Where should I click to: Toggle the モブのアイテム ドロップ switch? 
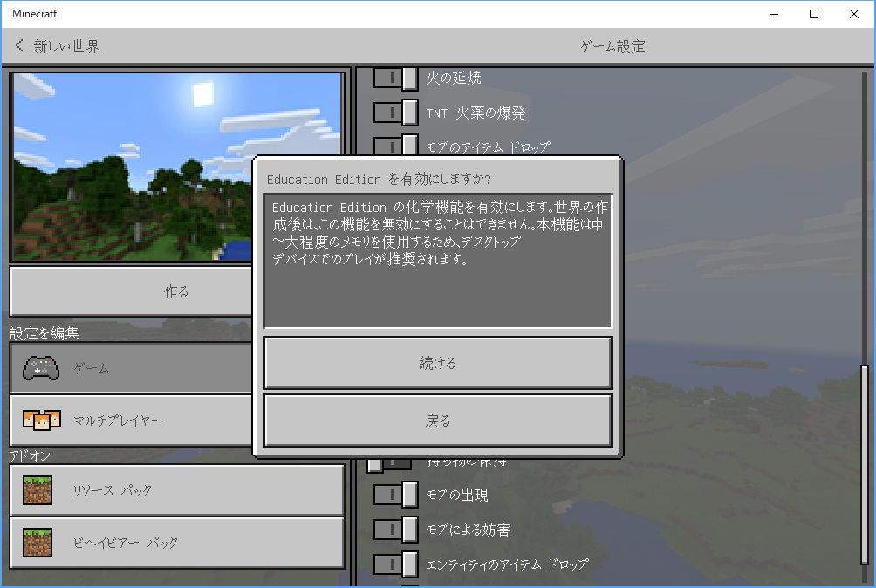395,145
